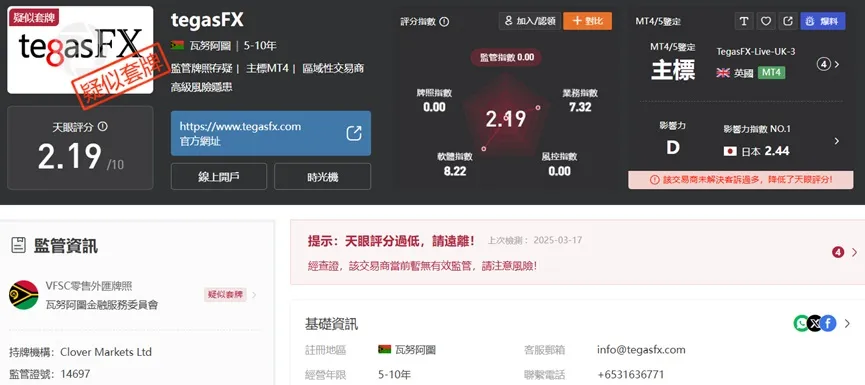Image resolution: width=865 pixels, height=385 pixels.
Task: Open the X social icon
Action: tap(815, 323)
